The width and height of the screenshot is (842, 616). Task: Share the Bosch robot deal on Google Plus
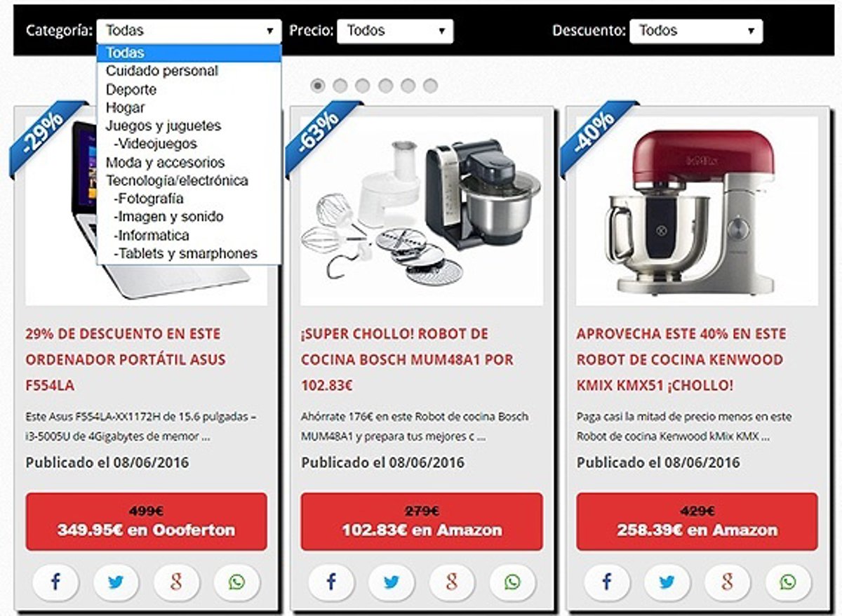[452, 582]
